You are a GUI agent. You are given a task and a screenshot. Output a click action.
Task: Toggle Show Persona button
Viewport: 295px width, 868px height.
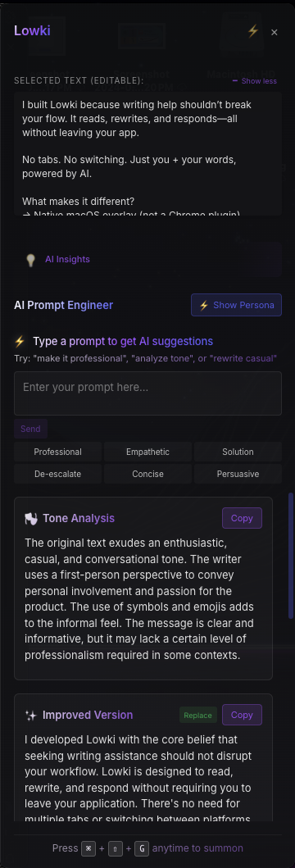[236, 305]
